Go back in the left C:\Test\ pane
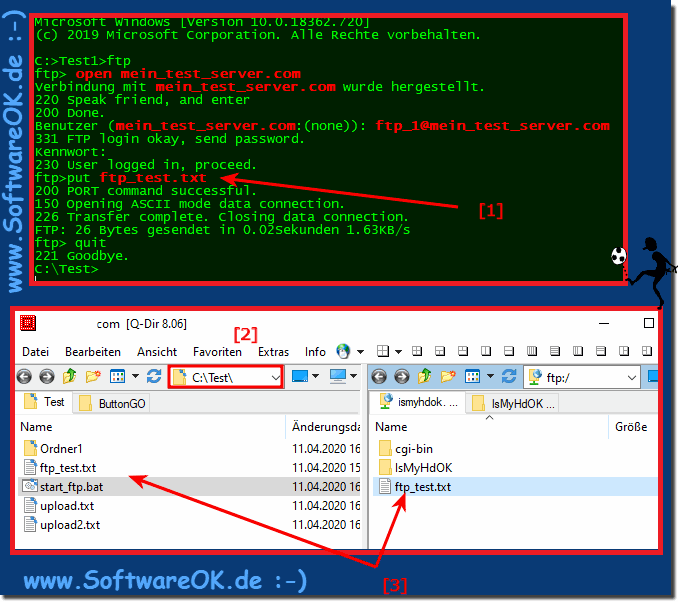This screenshot has height=602, width=678. (x=24, y=377)
